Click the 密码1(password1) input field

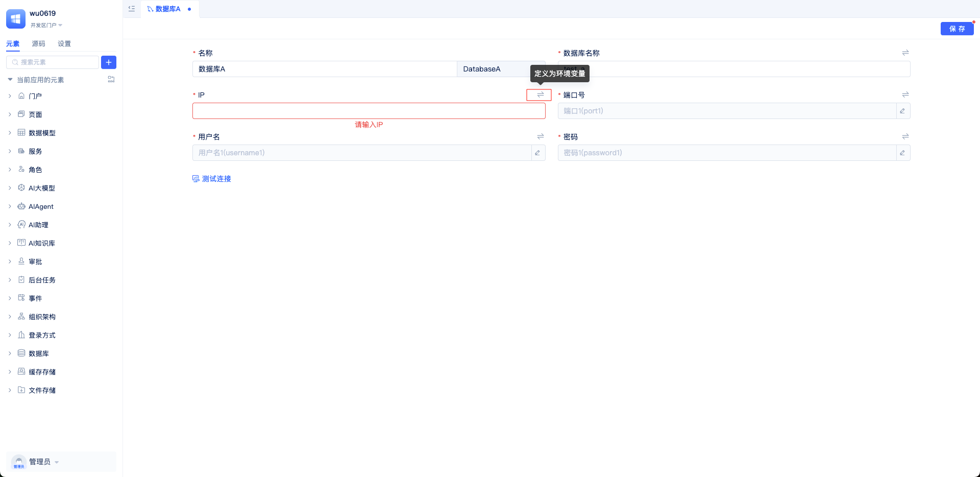point(727,153)
